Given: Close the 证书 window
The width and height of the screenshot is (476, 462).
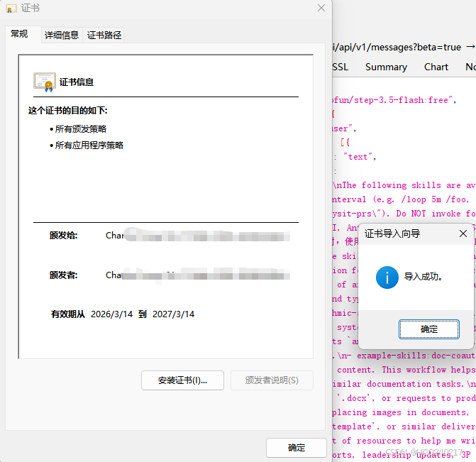Looking at the screenshot, I should pyautogui.click(x=321, y=8).
